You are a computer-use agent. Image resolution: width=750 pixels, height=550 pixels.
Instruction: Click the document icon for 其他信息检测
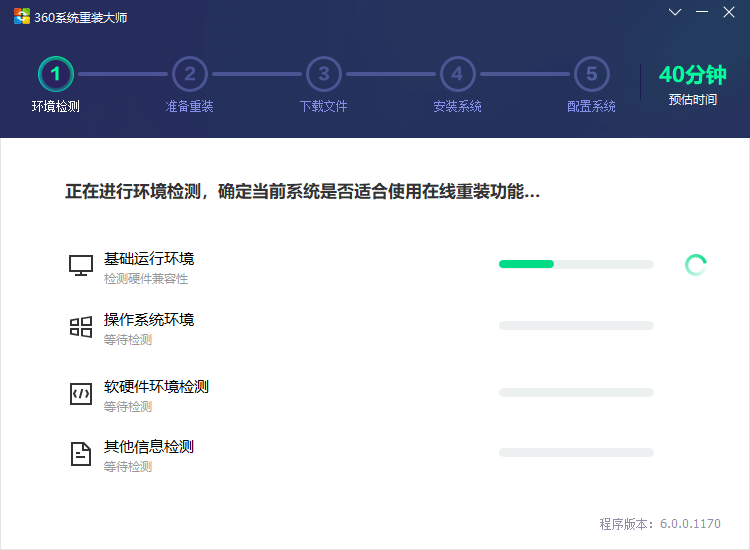coord(81,454)
